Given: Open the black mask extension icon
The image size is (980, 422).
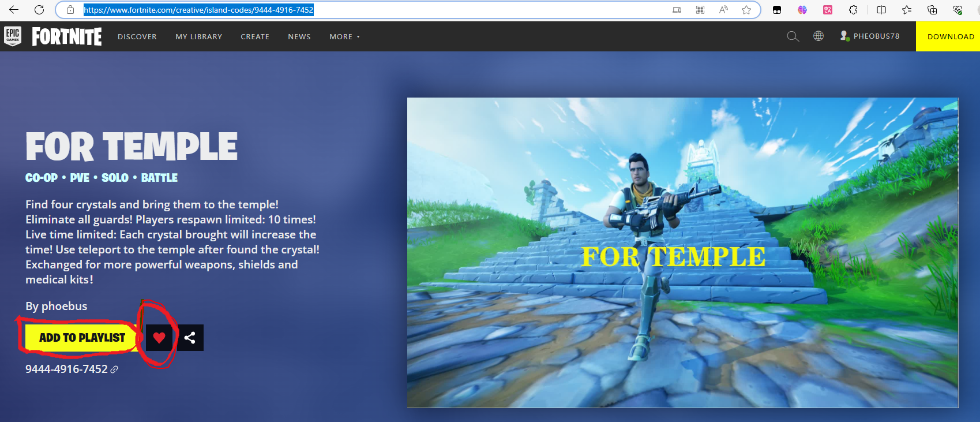Looking at the screenshot, I should pos(777,10).
